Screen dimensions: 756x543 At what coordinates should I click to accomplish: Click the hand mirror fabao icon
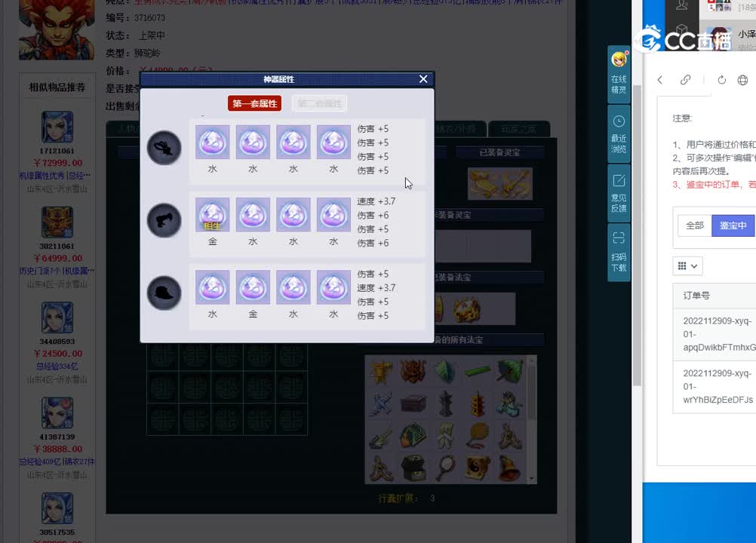click(x=445, y=468)
